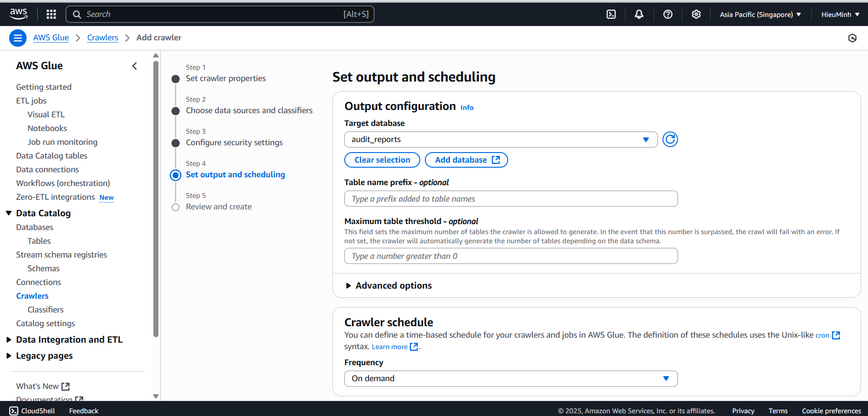Go to Step 3 Configure security settings
Viewport: 868px width, 416px height.
[x=234, y=142]
